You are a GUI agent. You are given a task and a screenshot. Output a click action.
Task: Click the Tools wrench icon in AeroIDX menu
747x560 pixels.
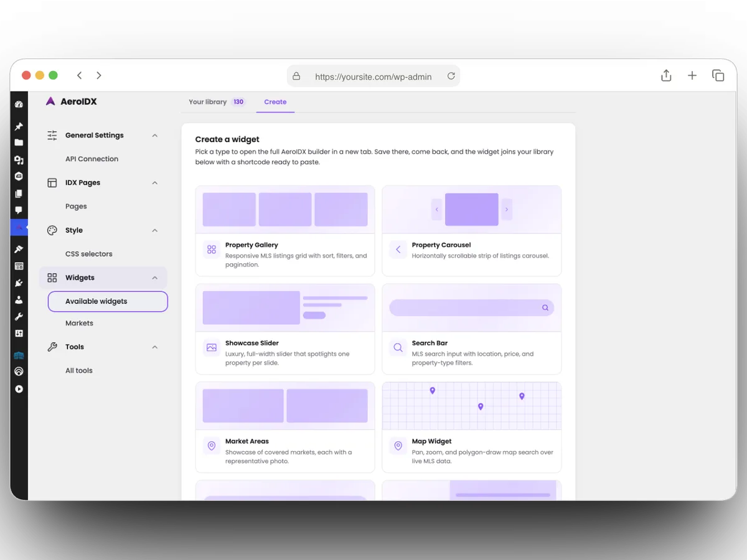[52, 347]
